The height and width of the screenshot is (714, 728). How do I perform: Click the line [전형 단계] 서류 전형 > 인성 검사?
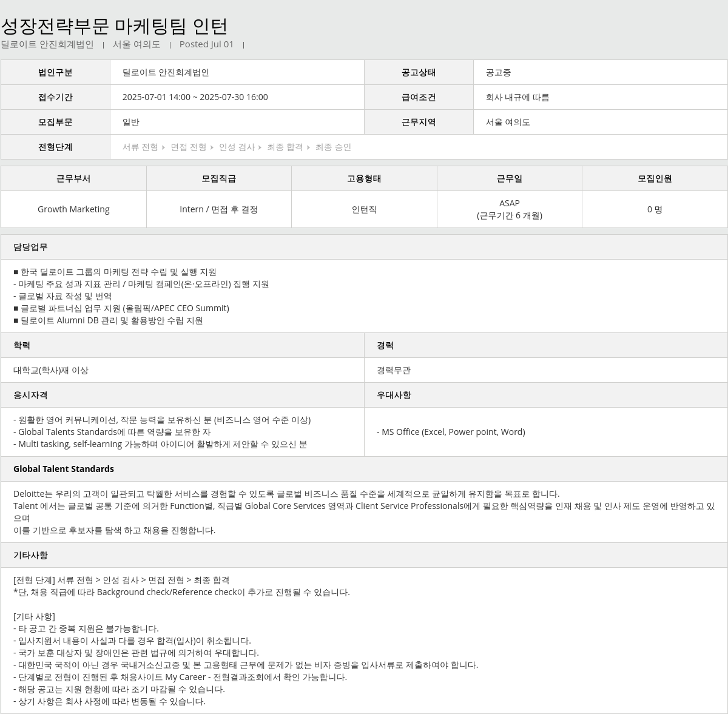pyautogui.click(x=121, y=580)
